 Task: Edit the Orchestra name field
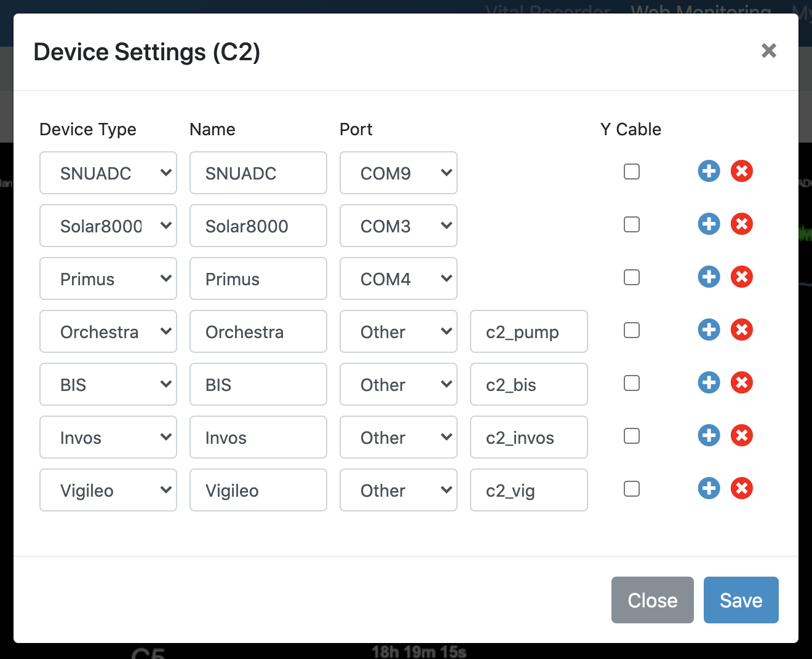coord(258,331)
